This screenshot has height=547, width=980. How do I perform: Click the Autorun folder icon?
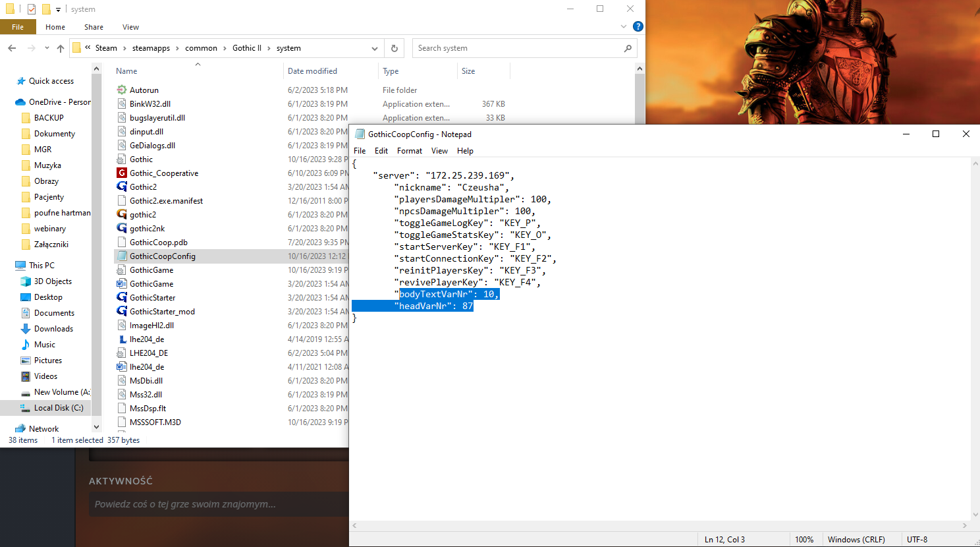121,90
